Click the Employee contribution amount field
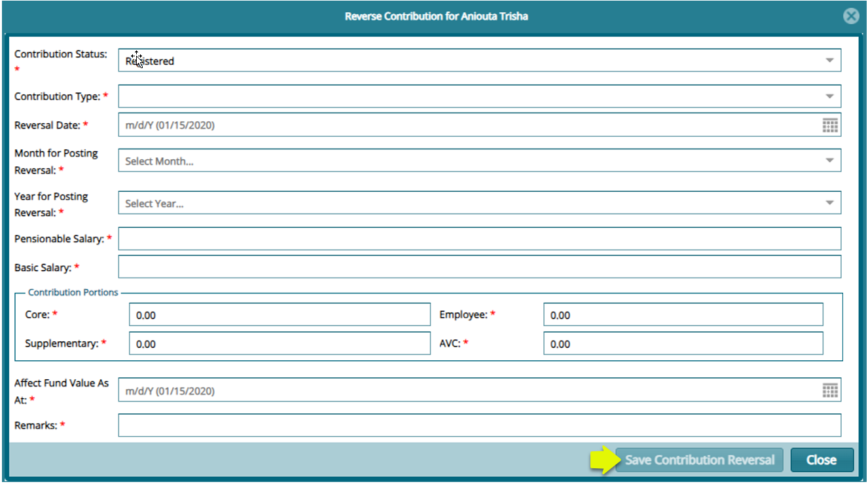This screenshot has height=484, width=868. pyautogui.click(x=683, y=315)
